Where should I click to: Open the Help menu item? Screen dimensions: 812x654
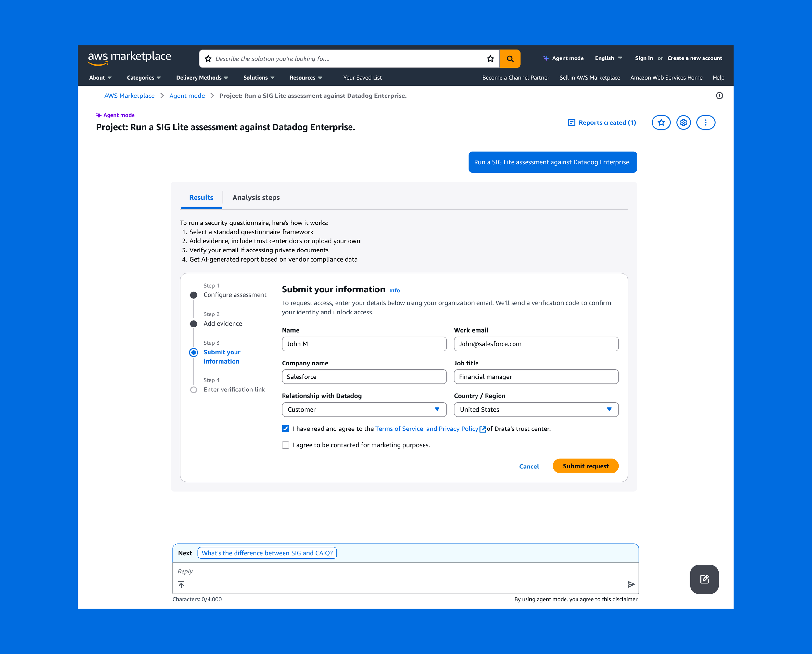tap(718, 78)
